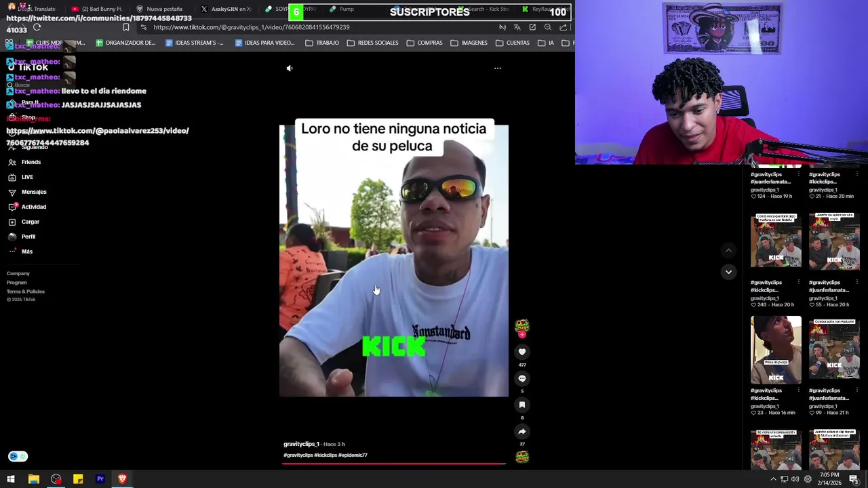This screenshot has height=488, width=868.
Task: Open Brave browser from taskbar
Action: (x=122, y=479)
